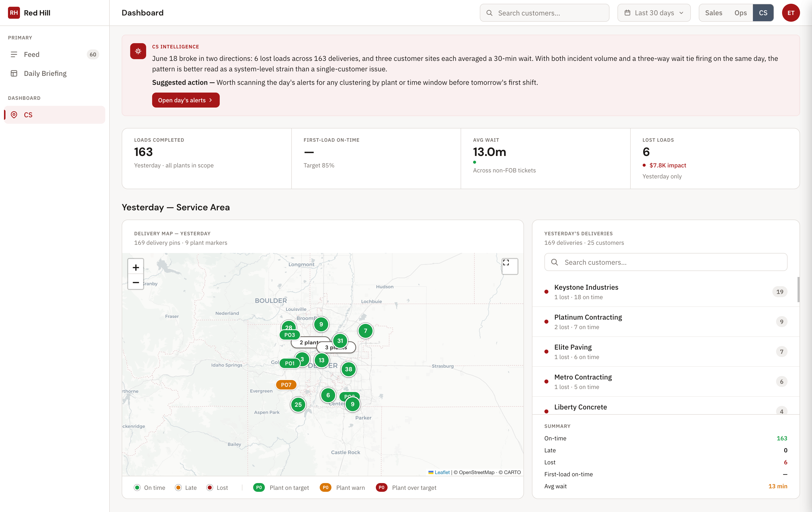The image size is (812, 512).
Task: Focus the deliveries panel Search customers field
Action: [666, 262]
